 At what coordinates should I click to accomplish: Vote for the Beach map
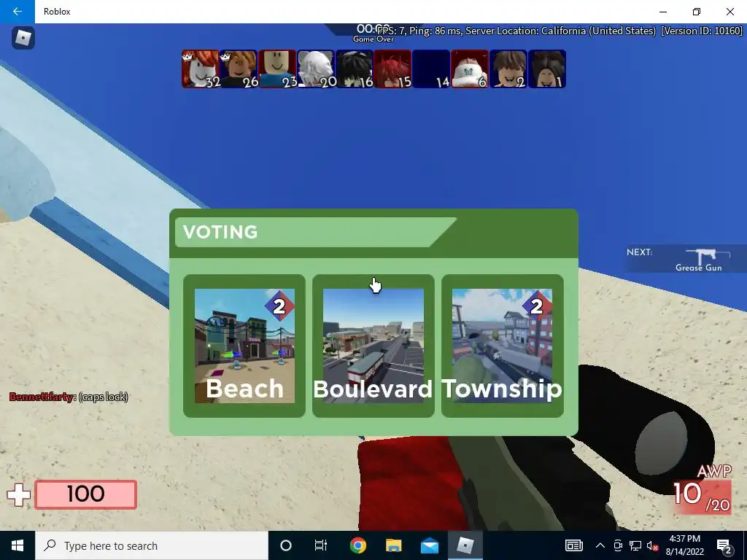[x=244, y=346]
